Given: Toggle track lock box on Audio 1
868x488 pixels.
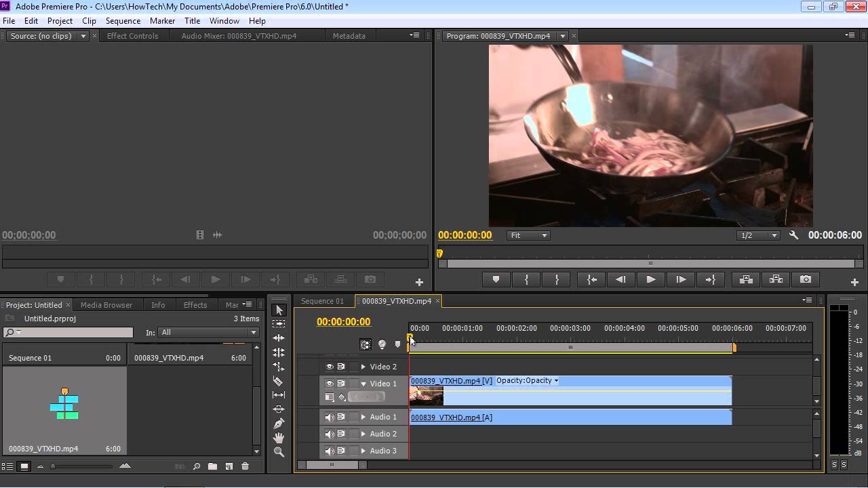Looking at the screenshot, I should pyautogui.click(x=353, y=417).
